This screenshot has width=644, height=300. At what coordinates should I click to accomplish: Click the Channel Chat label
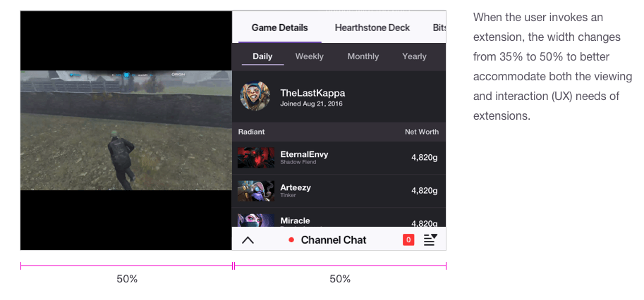[x=333, y=240]
